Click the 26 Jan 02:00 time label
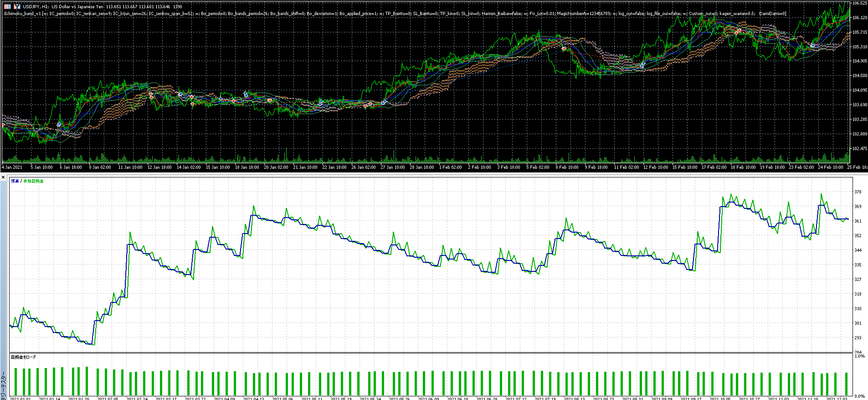The height and width of the screenshot is (400, 868). [364, 167]
